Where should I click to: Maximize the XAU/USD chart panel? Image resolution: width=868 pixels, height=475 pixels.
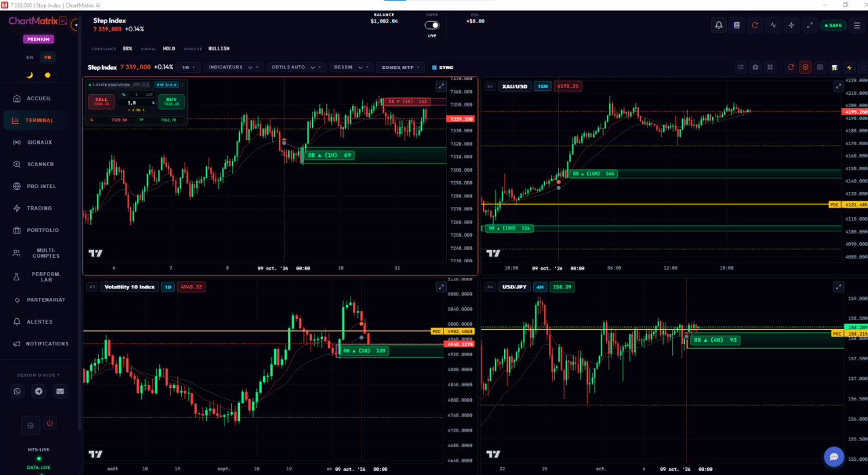click(x=839, y=86)
